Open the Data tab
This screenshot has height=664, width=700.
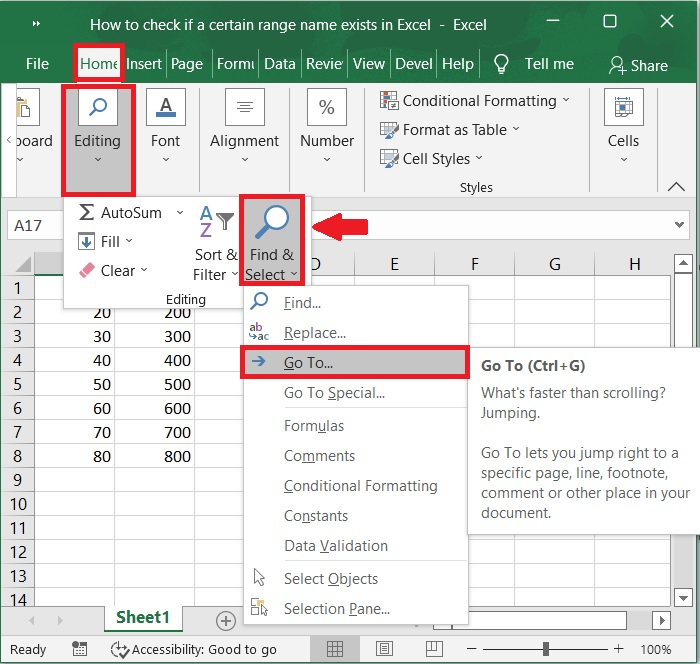[279, 64]
